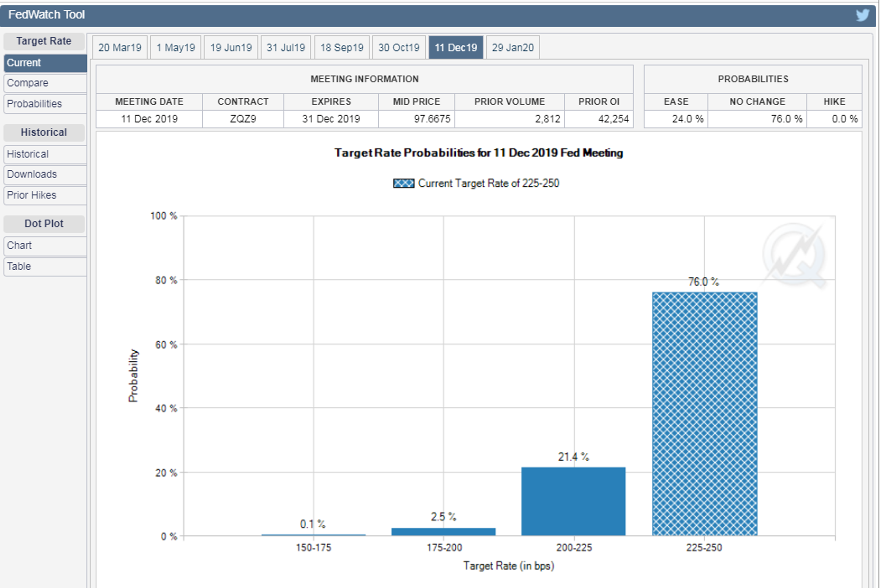The width and height of the screenshot is (880, 588).
Task: Click the EXPIRES column header
Action: [x=331, y=102]
